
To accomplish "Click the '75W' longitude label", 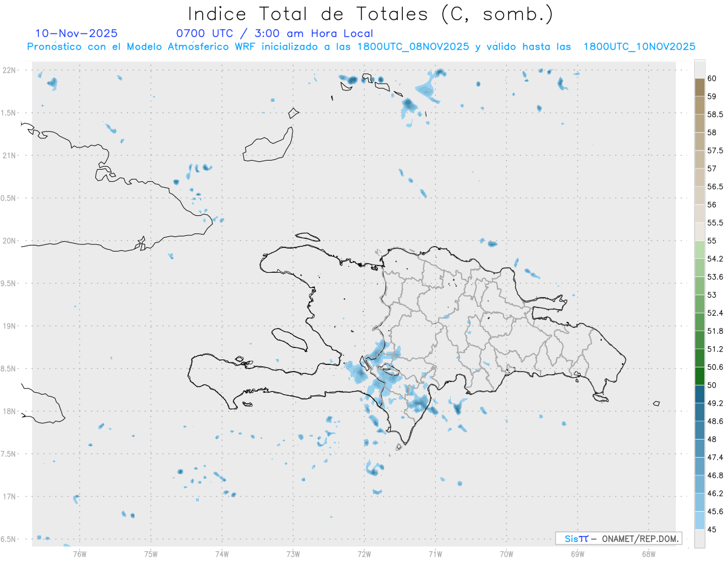I will [151, 554].
